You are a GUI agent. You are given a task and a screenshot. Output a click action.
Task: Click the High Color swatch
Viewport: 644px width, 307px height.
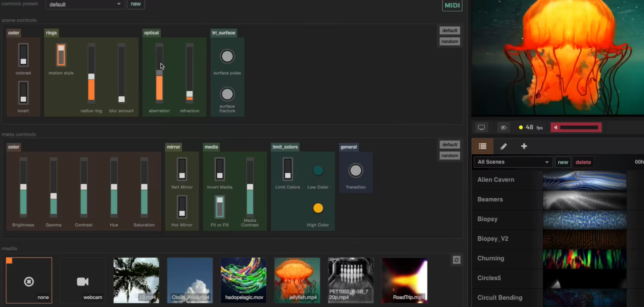(318, 208)
